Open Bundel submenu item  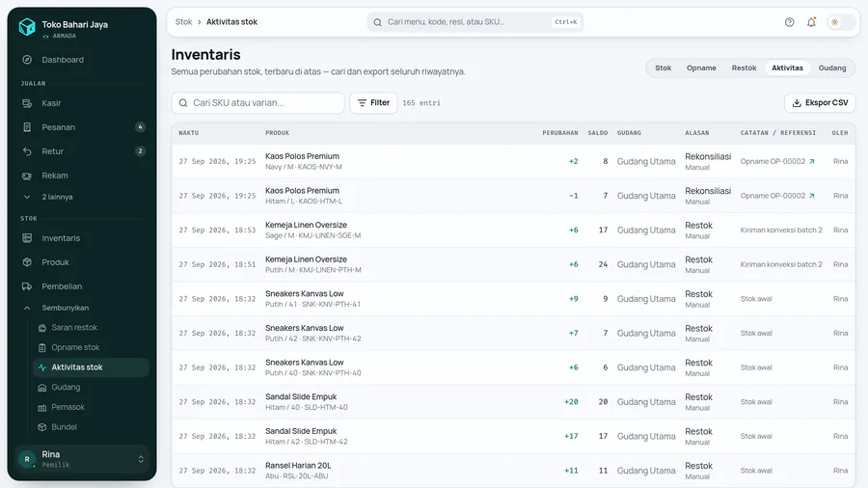click(x=92, y=427)
